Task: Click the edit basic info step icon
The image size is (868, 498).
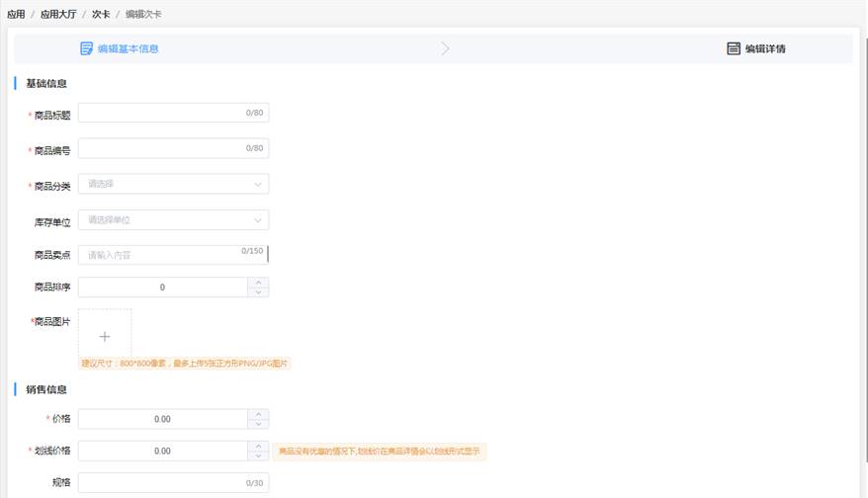Action: 86,48
